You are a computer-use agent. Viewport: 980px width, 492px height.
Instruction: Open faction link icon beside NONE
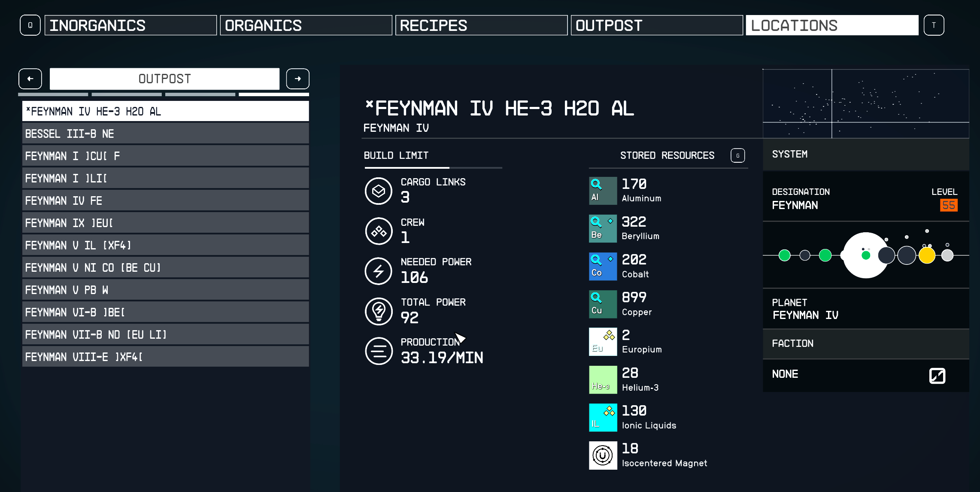(937, 376)
